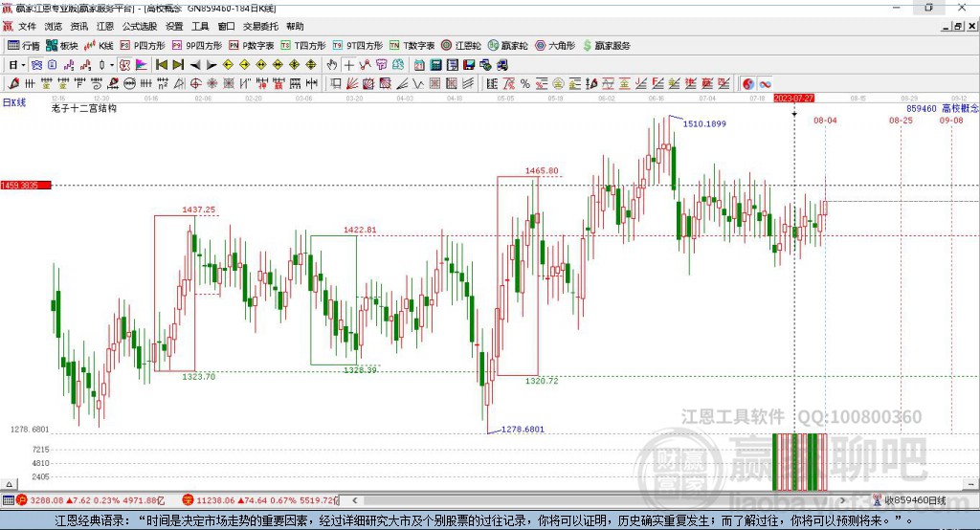Click the red 1459.3935 price label
The height and width of the screenshot is (530, 980).
(x=26, y=185)
